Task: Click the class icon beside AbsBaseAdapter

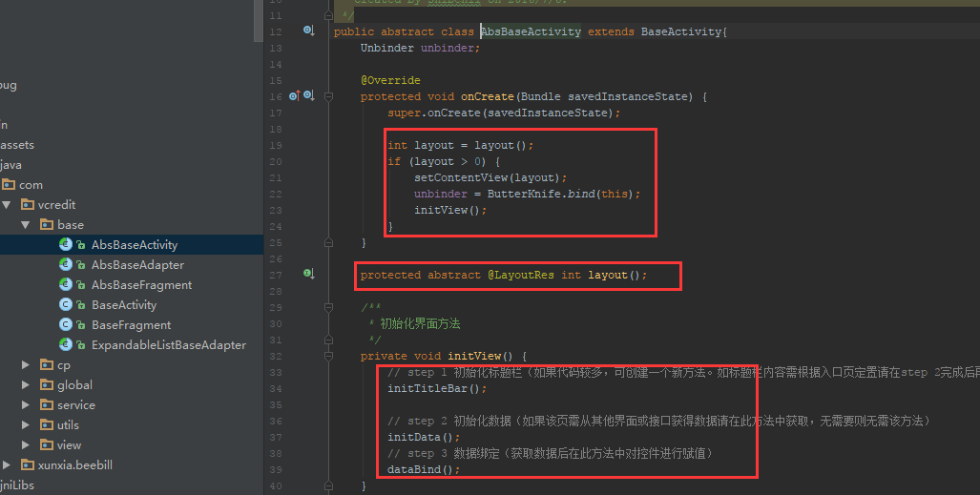Action: (66, 265)
